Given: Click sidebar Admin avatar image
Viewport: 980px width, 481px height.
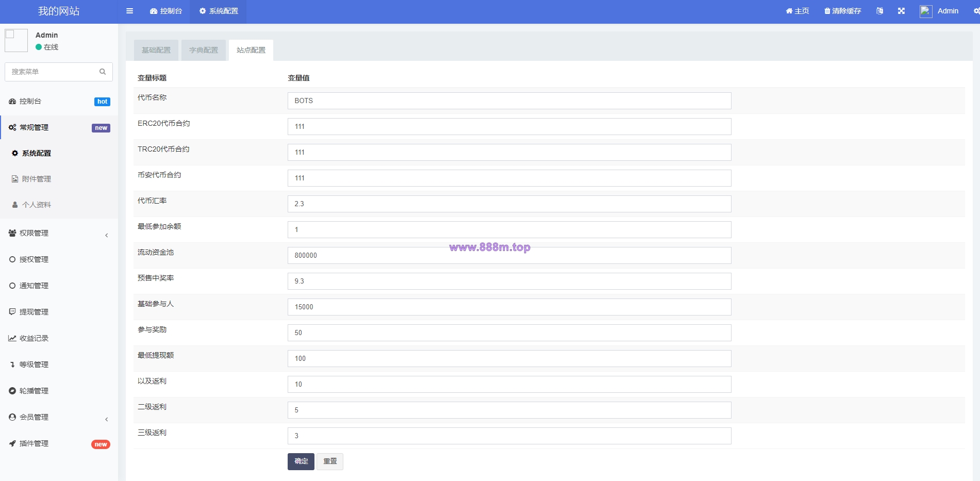Looking at the screenshot, I should 16,40.
